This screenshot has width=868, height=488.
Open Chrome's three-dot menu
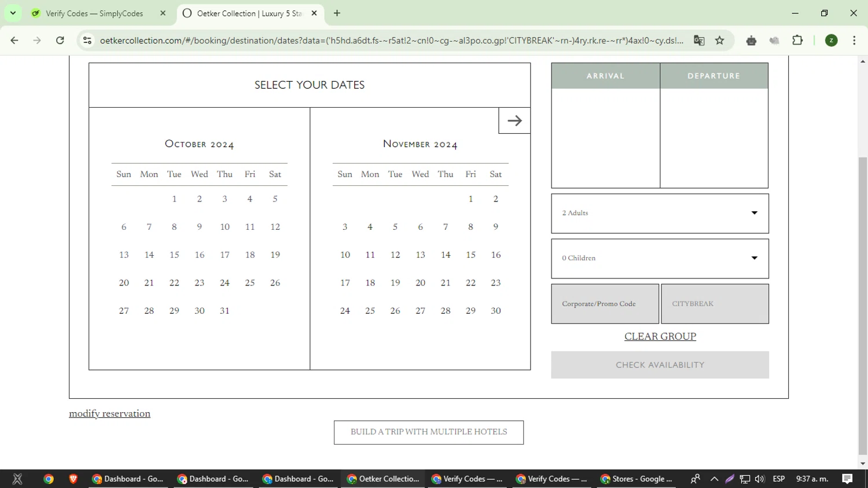(854, 41)
